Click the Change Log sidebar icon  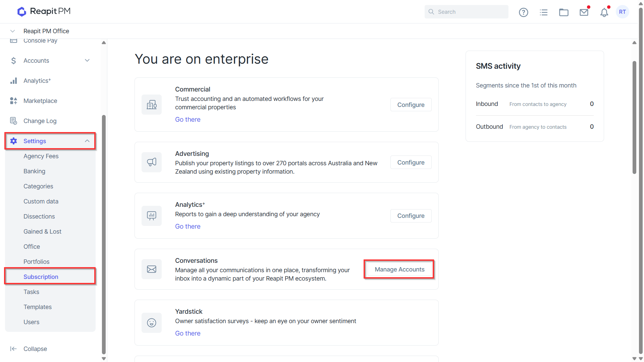click(x=13, y=121)
